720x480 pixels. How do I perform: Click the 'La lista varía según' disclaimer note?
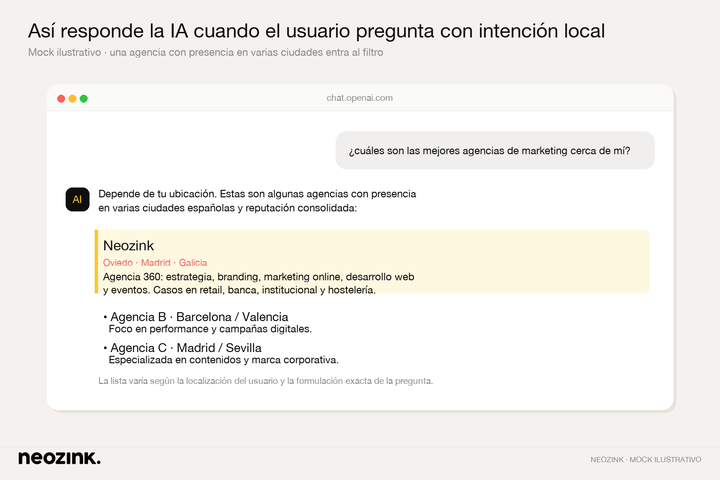click(x=265, y=381)
